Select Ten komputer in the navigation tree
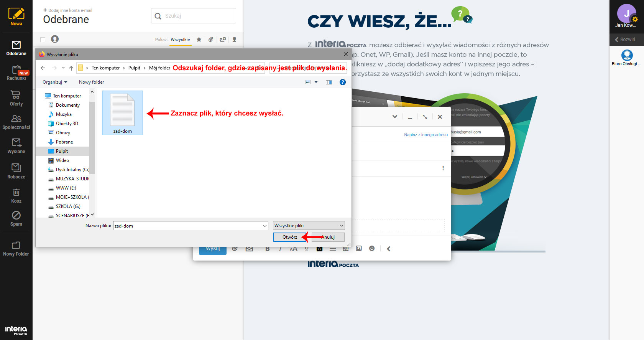Viewport: 644px width, 340px height. 67,96
